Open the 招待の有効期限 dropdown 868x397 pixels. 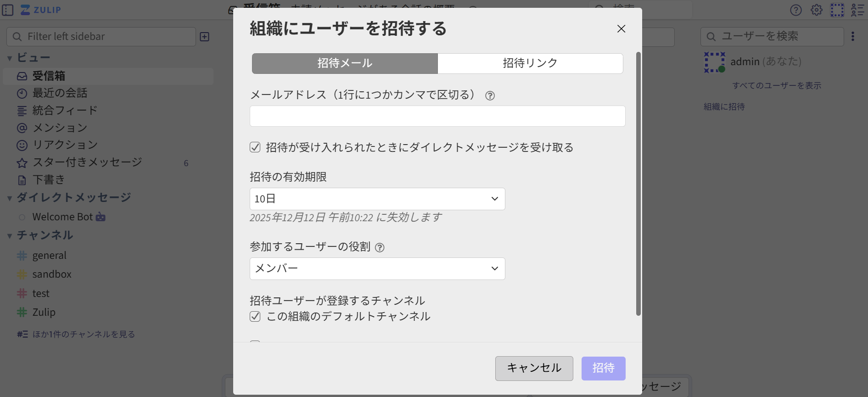377,199
